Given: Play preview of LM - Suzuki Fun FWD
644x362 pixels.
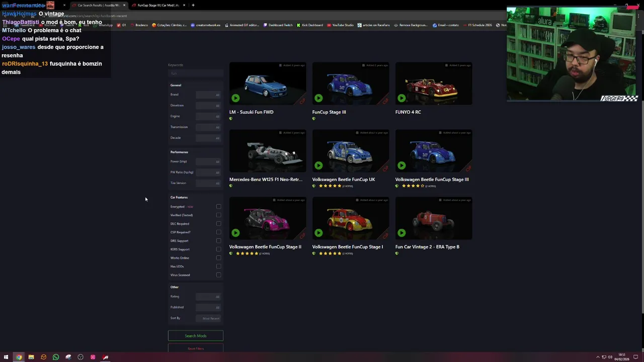Looking at the screenshot, I should (x=235, y=98).
